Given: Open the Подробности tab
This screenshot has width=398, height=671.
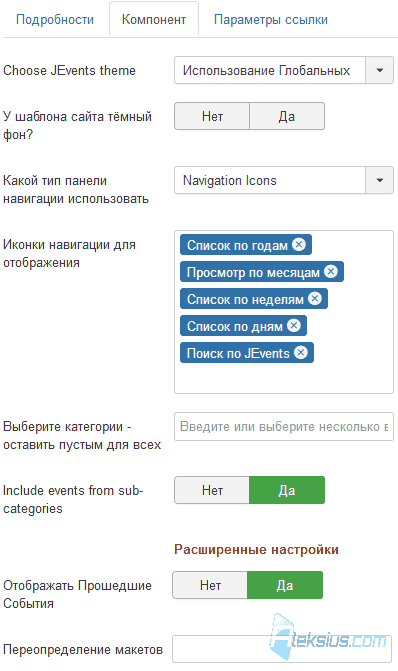Looking at the screenshot, I should (55, 20).
